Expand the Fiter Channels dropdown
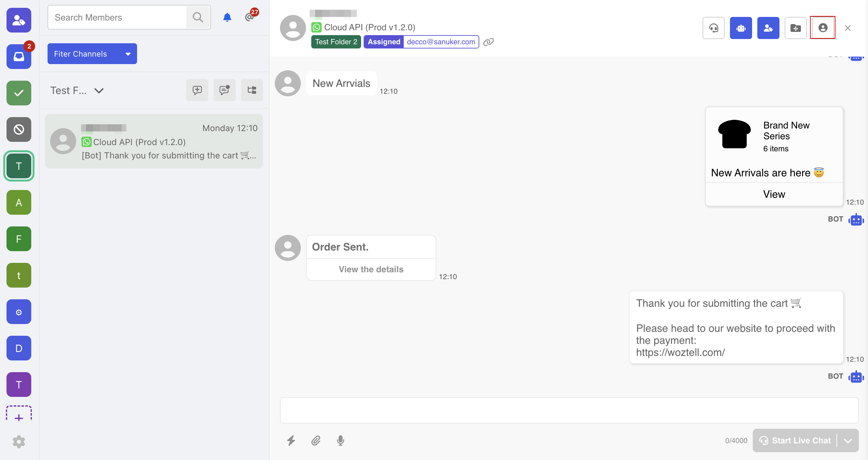This screenshot has width=868, height=460. point(92,54)
